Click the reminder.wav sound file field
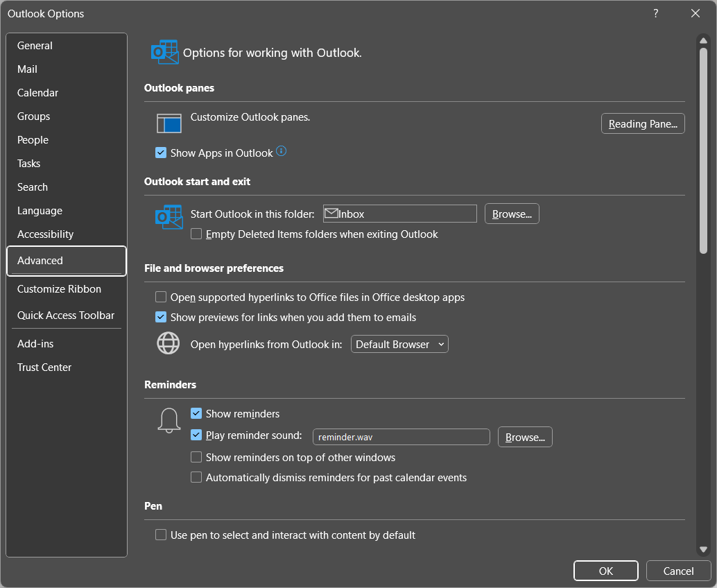The height and width of the screenshot is (588, 717). tap(401, 437)
